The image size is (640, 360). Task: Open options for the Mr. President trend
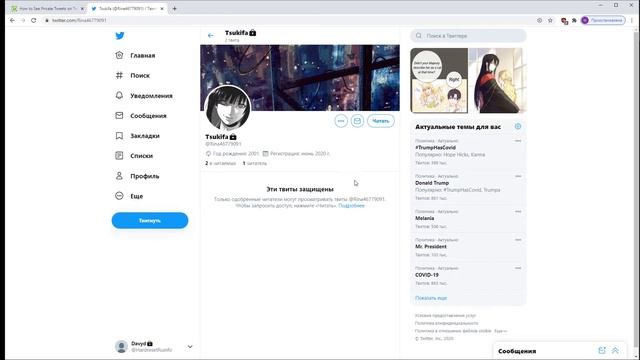click(518, 240)
